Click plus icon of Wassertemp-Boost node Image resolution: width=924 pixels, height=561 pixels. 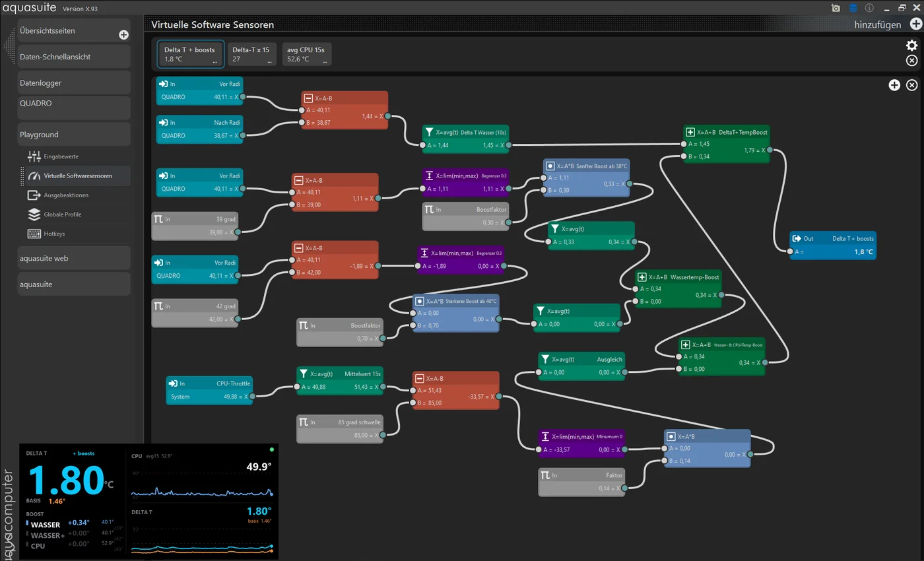[642, 277]
